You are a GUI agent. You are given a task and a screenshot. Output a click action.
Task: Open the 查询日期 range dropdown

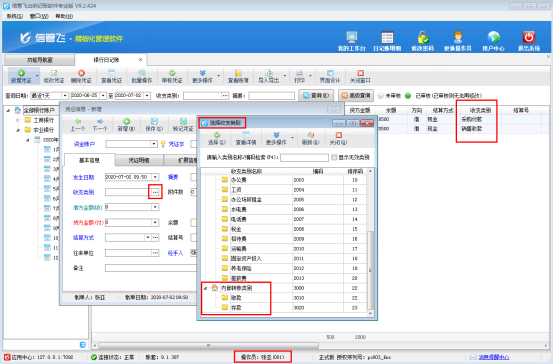pos(65,96)
